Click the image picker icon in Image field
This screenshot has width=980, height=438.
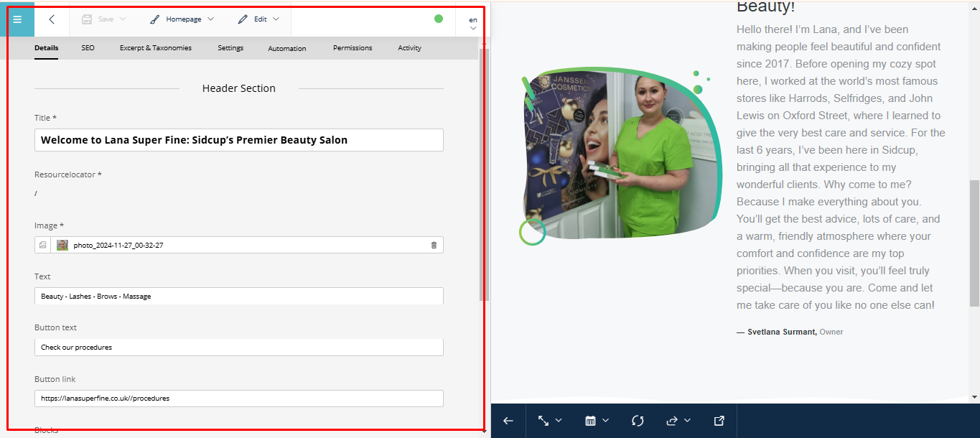pyautogui.click(x=43, y=246)
